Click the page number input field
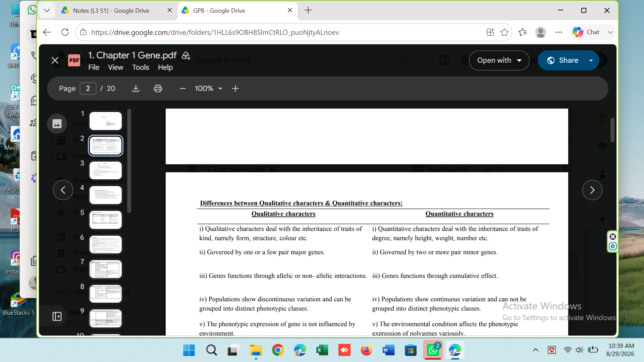644x362 pixels. [x=88, y=88]
